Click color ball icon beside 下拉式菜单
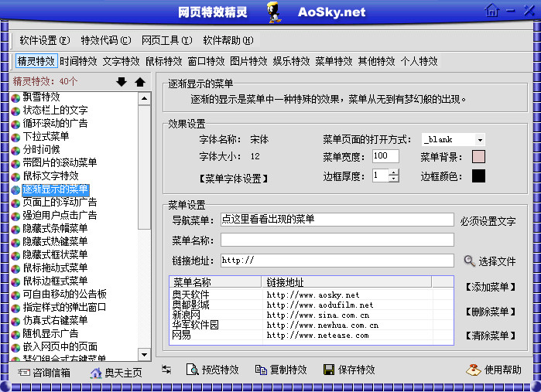The image size is (541, 392). [x=15, y=138]
